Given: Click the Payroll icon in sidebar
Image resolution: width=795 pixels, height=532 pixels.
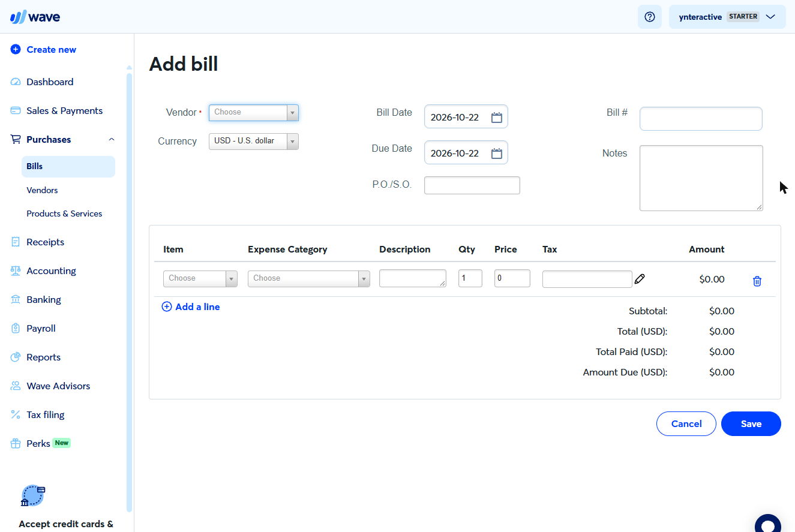Looking at the screenshot, I should tap(16, 329).
